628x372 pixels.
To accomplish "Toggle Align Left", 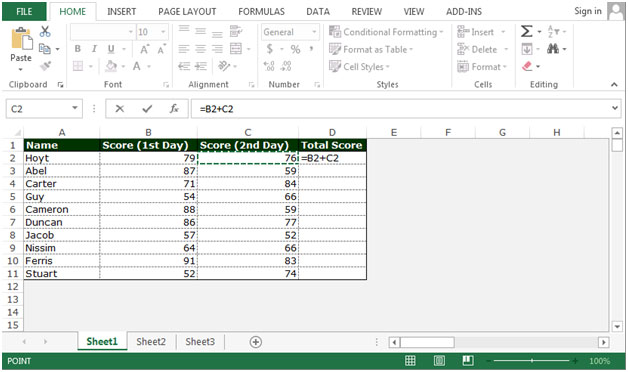I will click(184, 49).
